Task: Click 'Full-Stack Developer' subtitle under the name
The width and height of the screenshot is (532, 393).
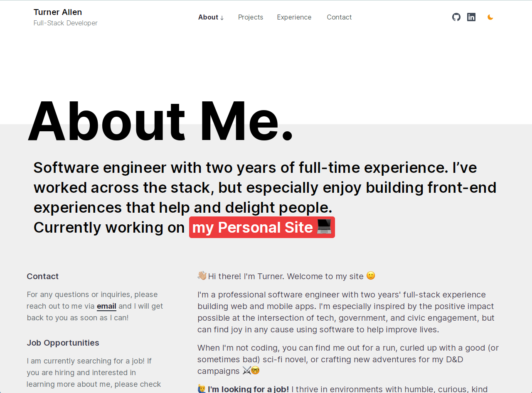Action: (x=66, y=23)
